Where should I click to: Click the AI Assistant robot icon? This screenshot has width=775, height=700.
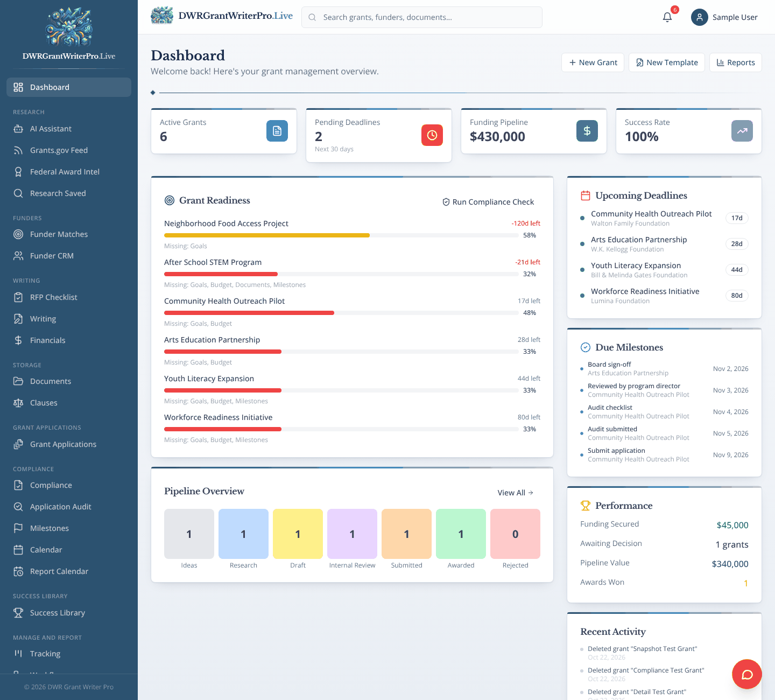(18, 129)
